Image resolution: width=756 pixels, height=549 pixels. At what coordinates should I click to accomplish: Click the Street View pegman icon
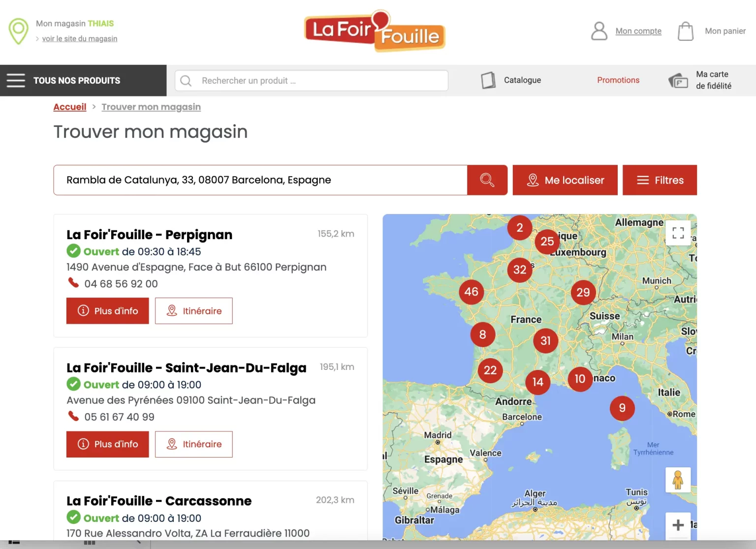tap(678, 480)
